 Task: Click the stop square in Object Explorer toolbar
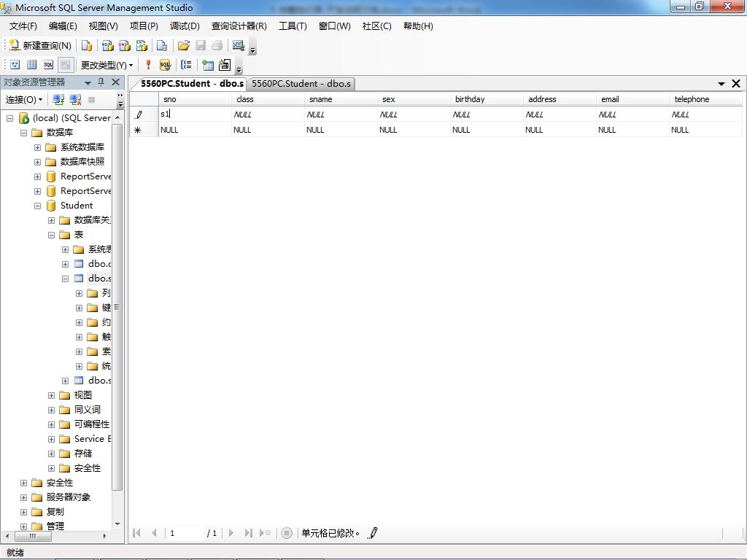coord(92,99)
